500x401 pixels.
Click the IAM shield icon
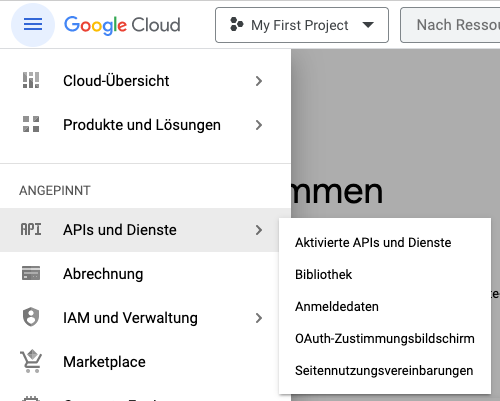(x=31, y=317)
